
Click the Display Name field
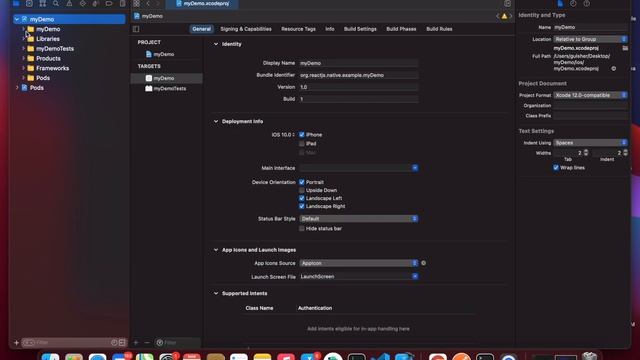[359, 63]
